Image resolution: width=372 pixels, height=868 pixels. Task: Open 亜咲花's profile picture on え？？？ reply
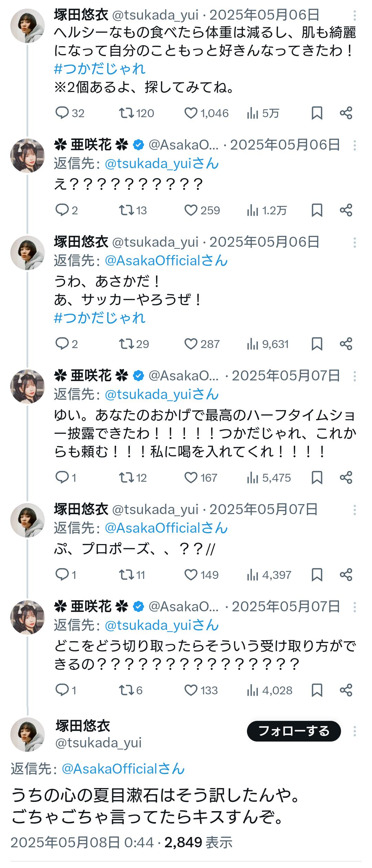[x=28, y=156]
